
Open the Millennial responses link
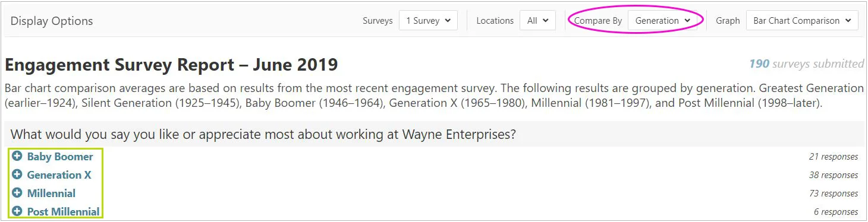click(x=51, y=194)
